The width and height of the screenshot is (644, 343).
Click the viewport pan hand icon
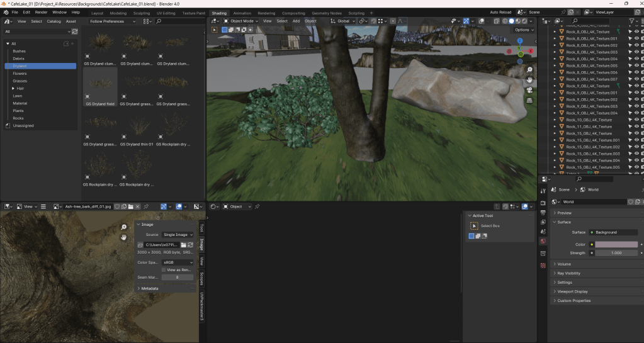(529, 80)
